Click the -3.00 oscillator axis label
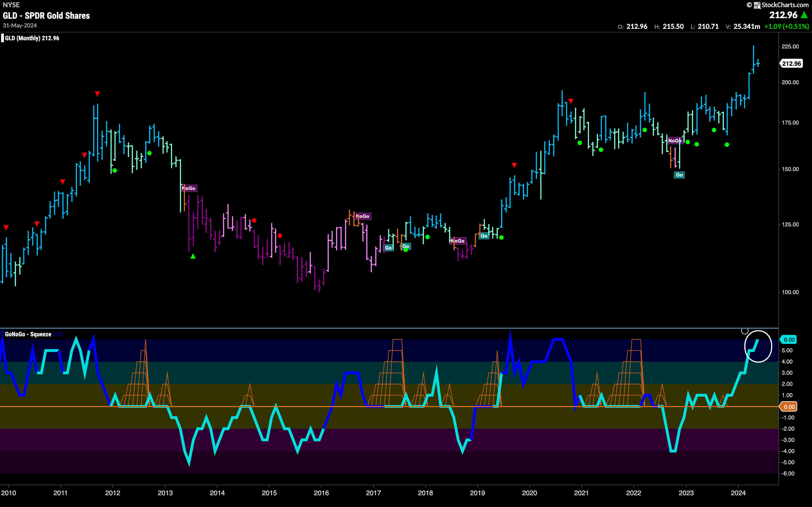 click(x=788, y=440)
